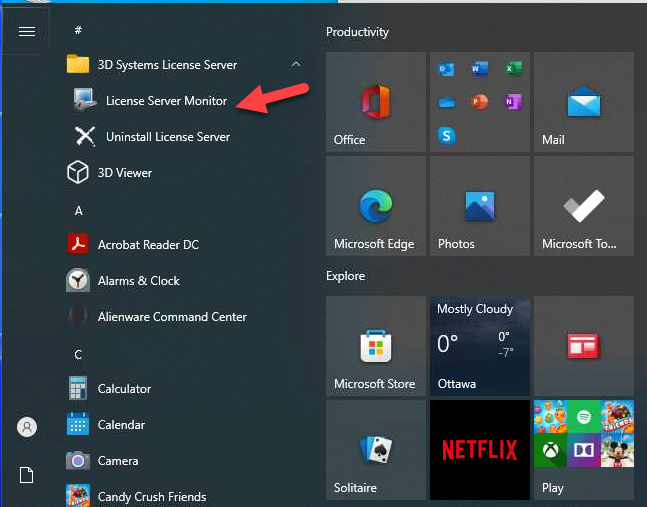Open the Documents icon in Start sidebar
The width and height of the screenshot is (647, 507).
(x=26, y=475)
